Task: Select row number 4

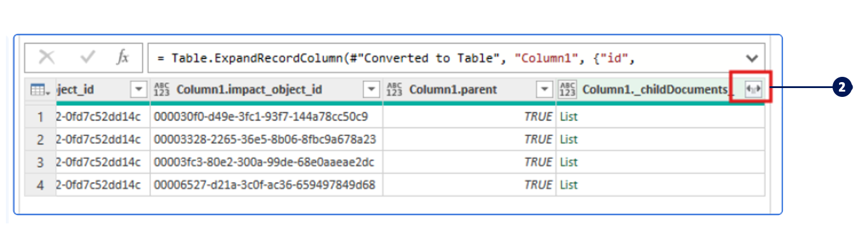Action: [40, 185]
